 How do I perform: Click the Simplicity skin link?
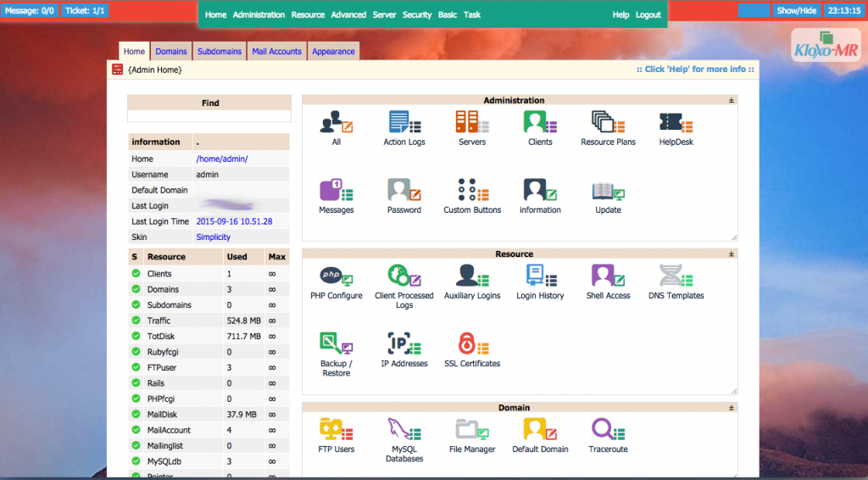coord(213,237)
